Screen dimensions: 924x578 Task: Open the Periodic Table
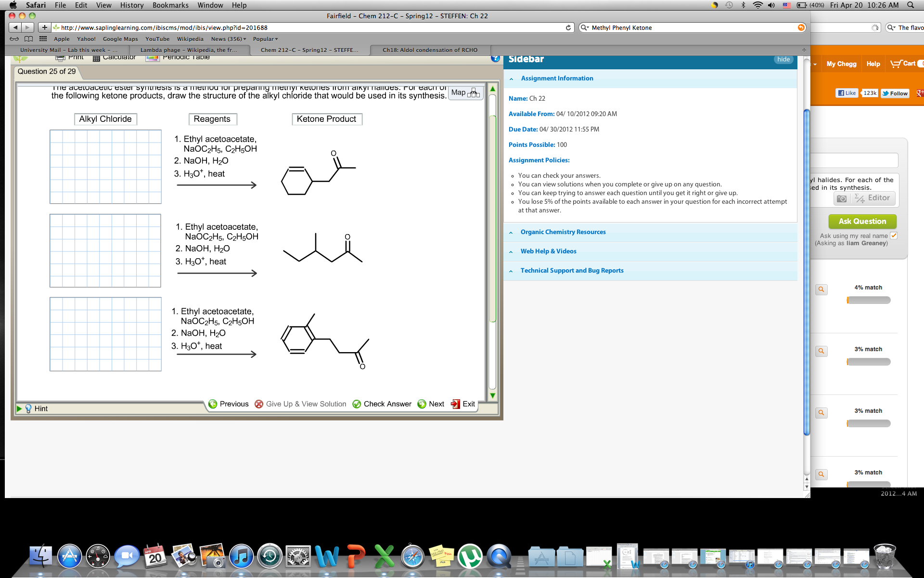(x=187, y=57)
